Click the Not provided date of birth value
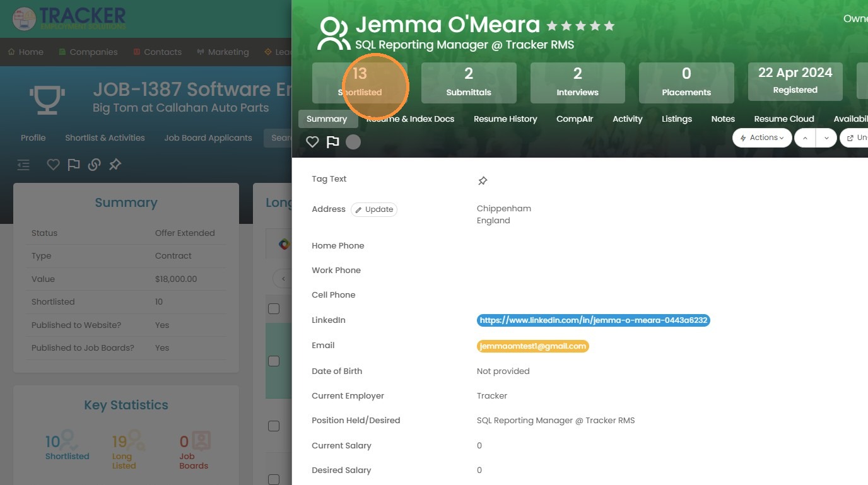 [503, 371]
